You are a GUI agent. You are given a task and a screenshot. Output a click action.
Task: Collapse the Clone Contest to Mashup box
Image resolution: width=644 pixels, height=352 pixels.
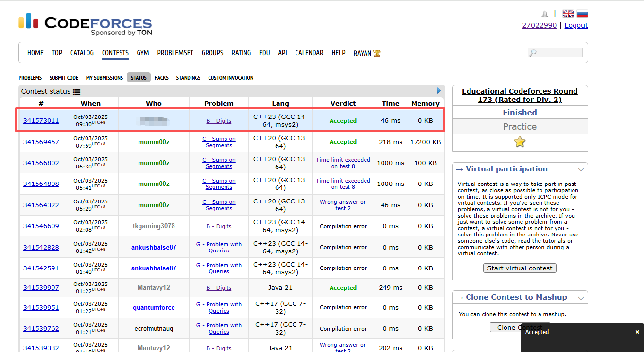(x=581, y=297)
